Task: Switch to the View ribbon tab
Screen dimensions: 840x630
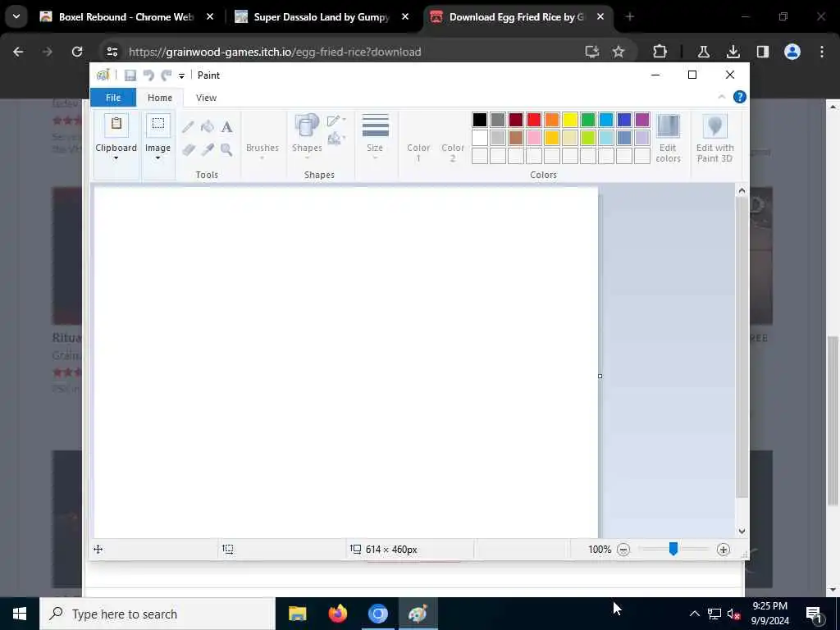Action: pyautogui.click(x=206, y=98)
